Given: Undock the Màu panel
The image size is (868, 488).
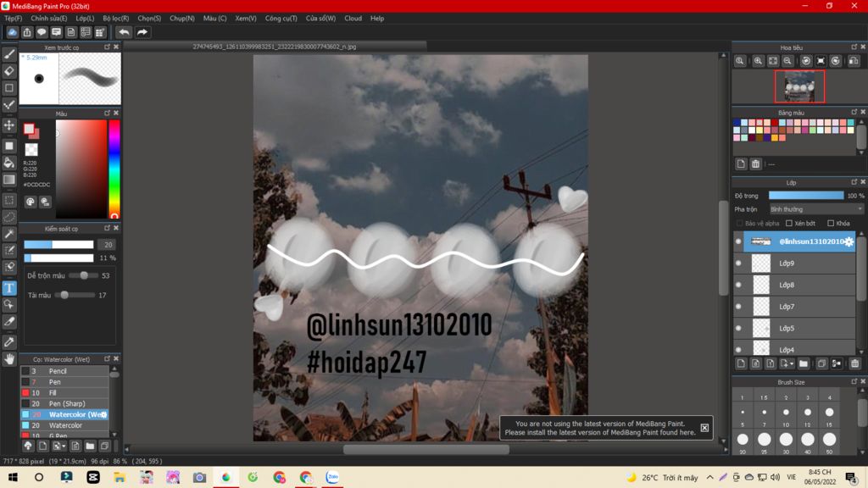Looking at the screenshot, I should (107, 113).
